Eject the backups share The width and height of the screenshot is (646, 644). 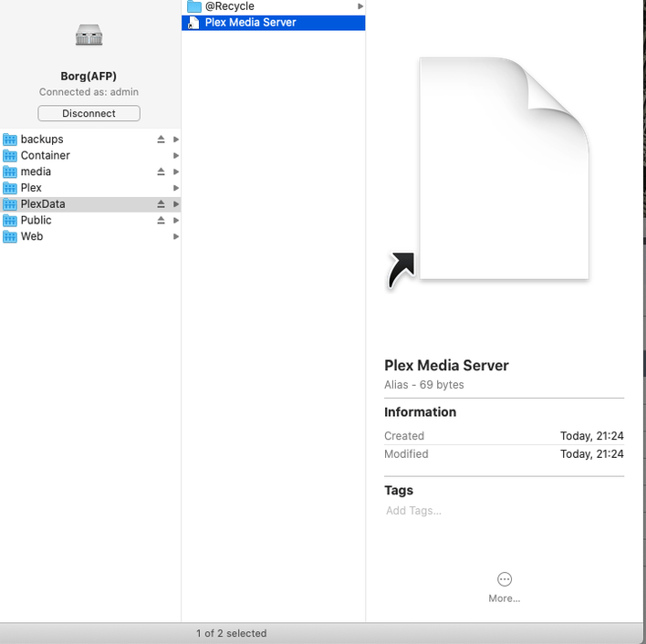[161, 140]
